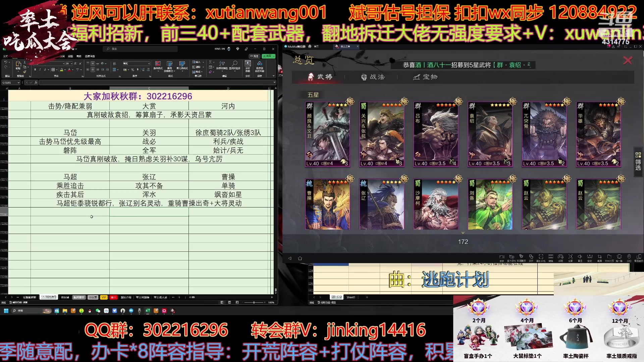This screenshot has width=644, height=362.
Task: Open the Name Box C72281 dropdown
Action: (18, 82)
